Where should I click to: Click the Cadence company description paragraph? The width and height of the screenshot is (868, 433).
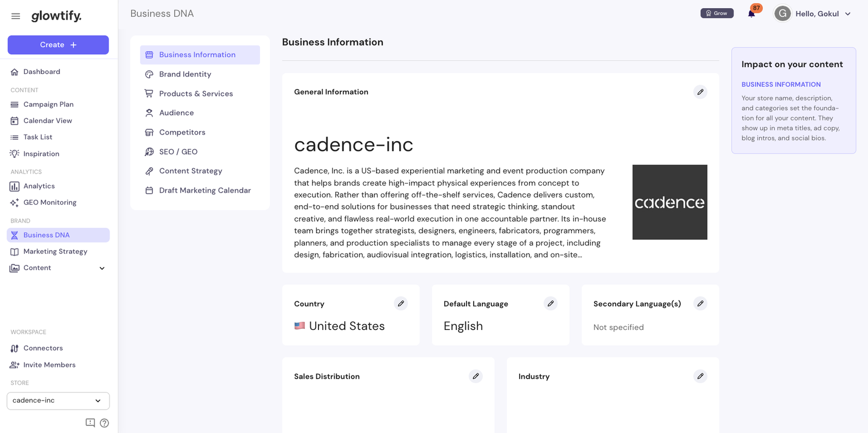[x=450, y=213]
